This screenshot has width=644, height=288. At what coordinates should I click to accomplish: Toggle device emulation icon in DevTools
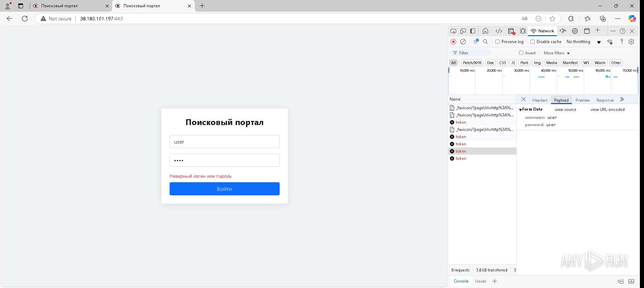coord(463,31)
